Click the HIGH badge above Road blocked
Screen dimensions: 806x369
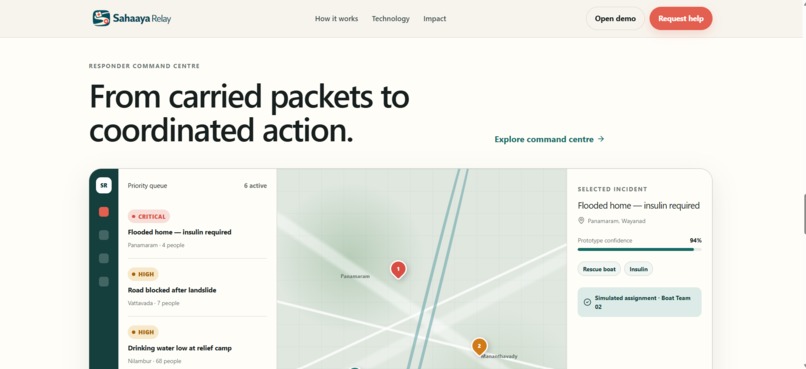click(x=143, y=274)
